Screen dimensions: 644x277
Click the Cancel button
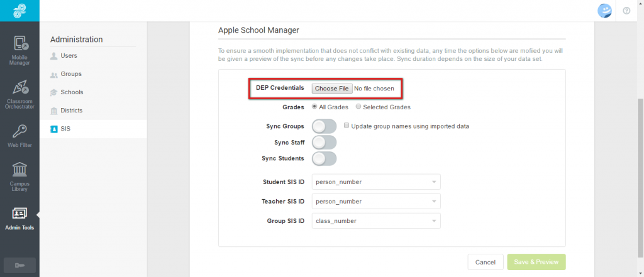485,262
